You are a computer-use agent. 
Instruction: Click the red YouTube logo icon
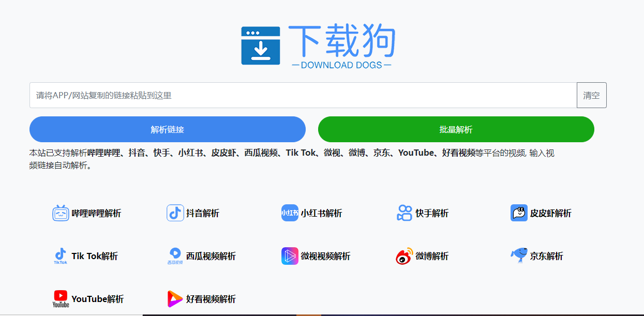click(x=61, y=299)
